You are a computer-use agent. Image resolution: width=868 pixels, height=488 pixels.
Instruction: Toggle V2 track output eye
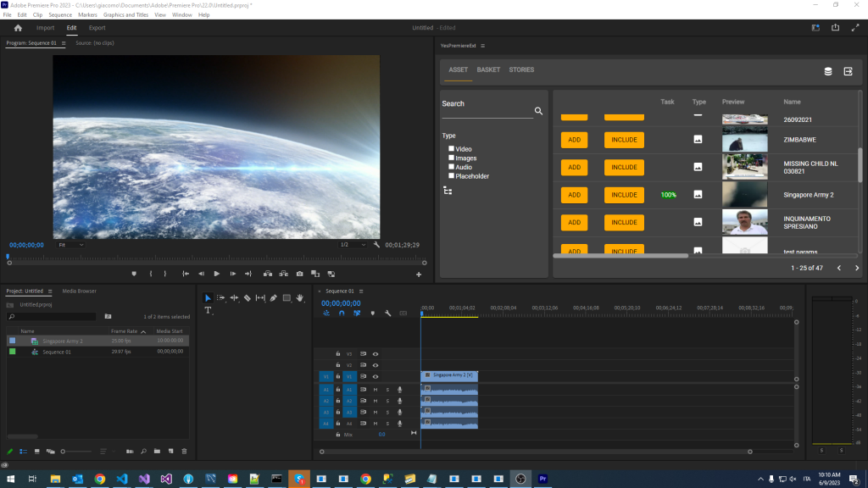click(x=376, y=365)
